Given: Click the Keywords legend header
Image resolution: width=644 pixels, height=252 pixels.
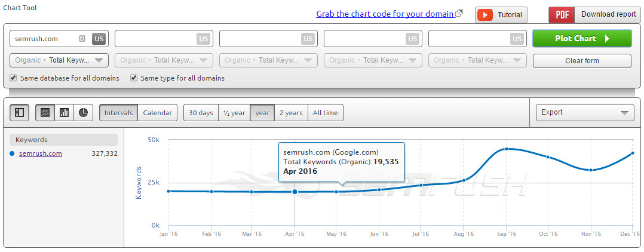Looking at the screenshot, I should (64, 140).
